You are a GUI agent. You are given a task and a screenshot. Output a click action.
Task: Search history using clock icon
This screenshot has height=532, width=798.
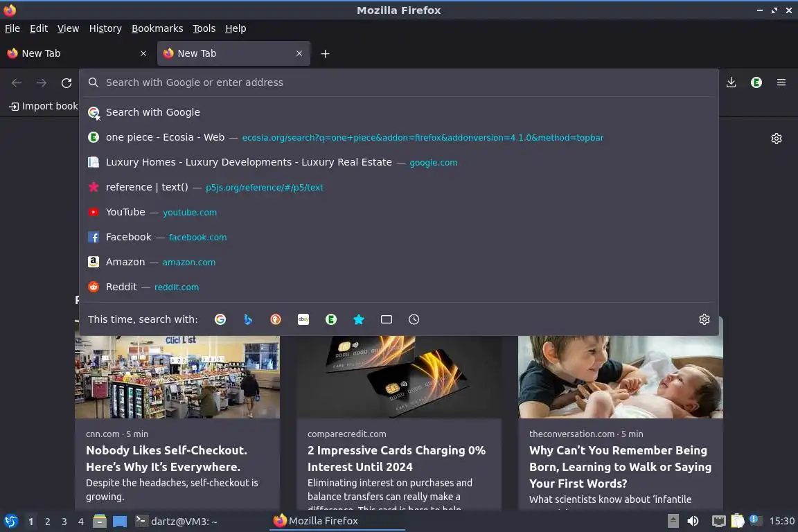414,319
